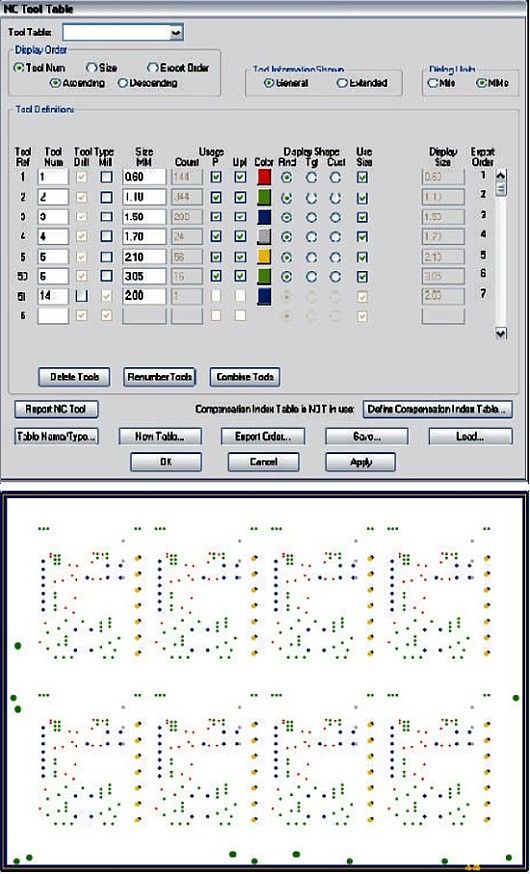Image resolution: width=530 pixels, height=874 pixels.
Task: Click the tool list scroll up arrow
Action: click(x=500, y=175)
